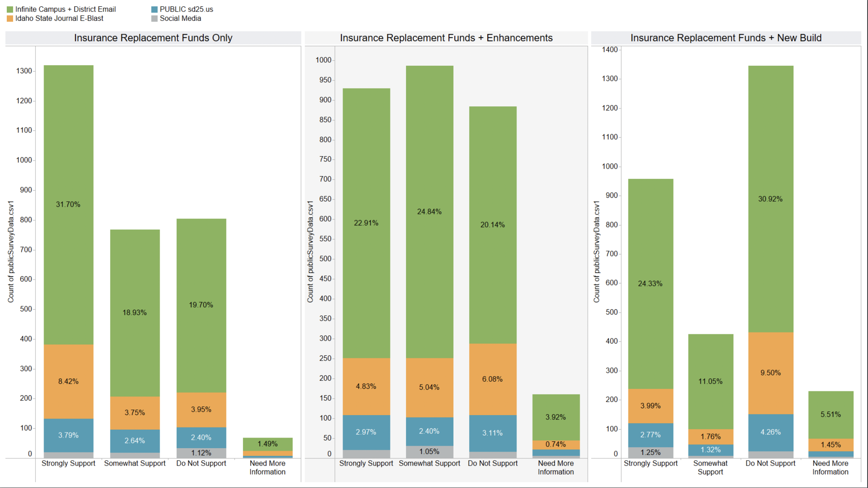The height and width of the screenshot is (488, 868).
Task: Select the Insurance Replacement Funds + Enhancements header
Action: (446, 38)
